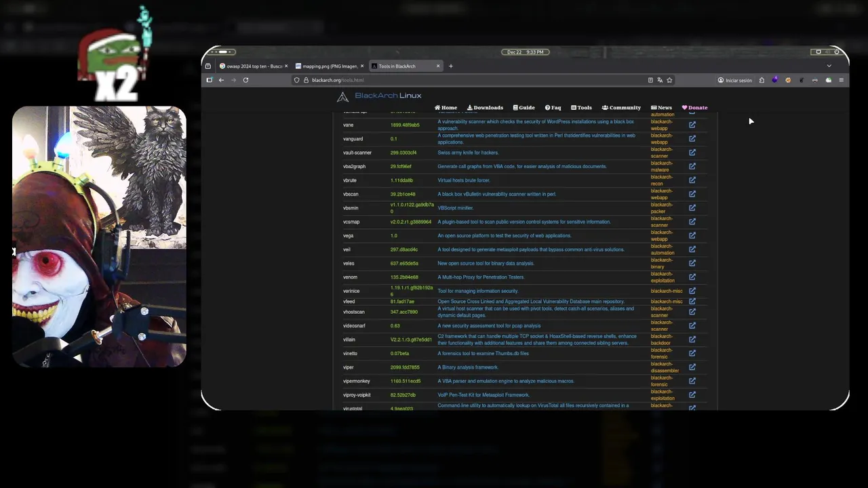Click blackarch-binary category for veles

pyautogui.click(x=662, y=263)
